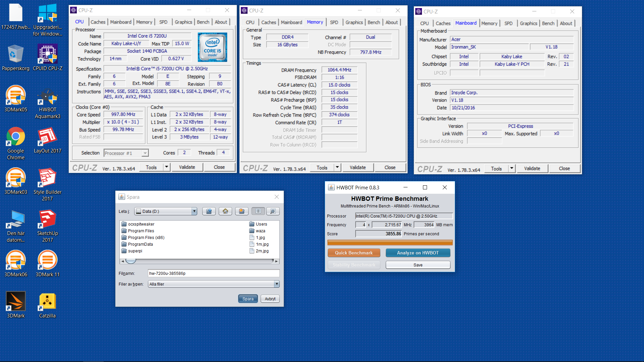644x362 pixels.
Task: Click Save in HWBOT Prime window
Action: click(x=418, y=265)
